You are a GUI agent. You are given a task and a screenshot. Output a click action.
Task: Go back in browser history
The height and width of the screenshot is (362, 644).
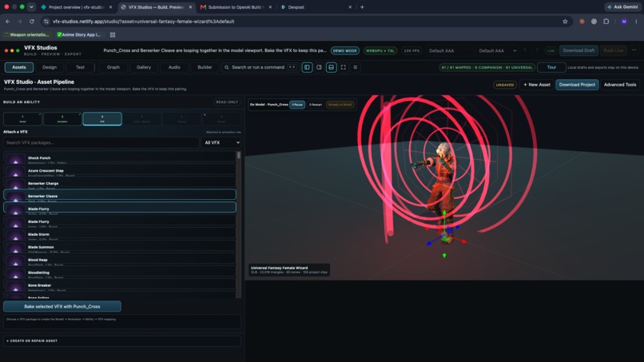tap(8, 22)
